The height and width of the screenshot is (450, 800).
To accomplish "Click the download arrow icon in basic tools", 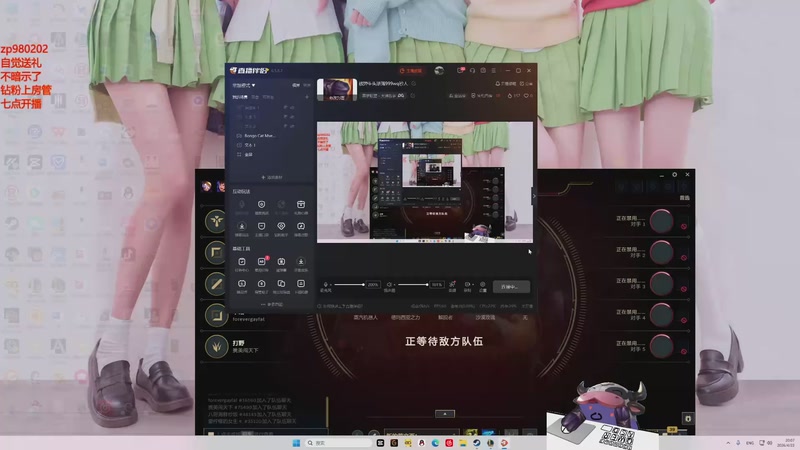I will coord(301,261).
